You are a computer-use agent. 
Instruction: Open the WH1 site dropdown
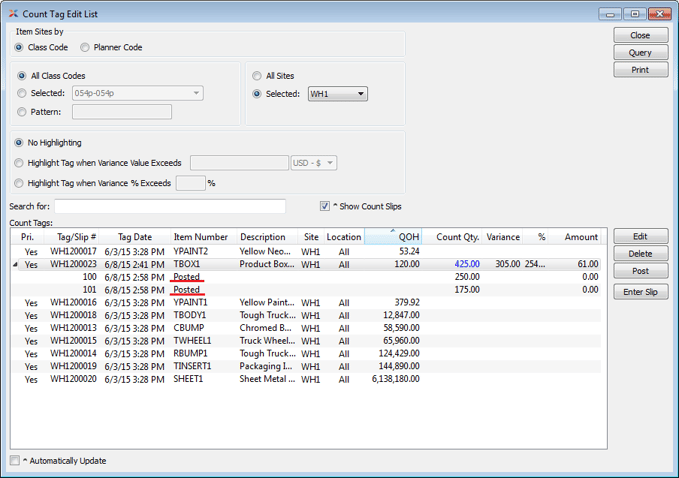click(x=337, y=94)
